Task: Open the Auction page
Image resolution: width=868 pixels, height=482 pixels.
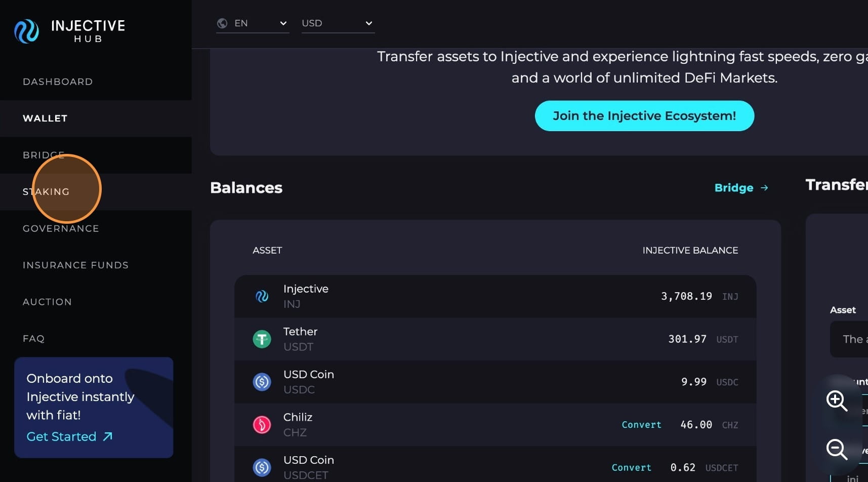Action: (x=47, y=302)
